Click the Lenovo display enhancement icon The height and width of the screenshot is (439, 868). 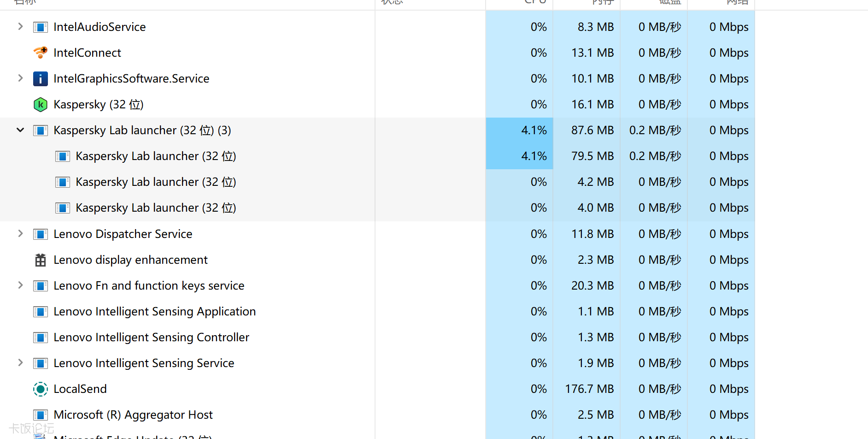pyautogui.click(x=41, y=260)
